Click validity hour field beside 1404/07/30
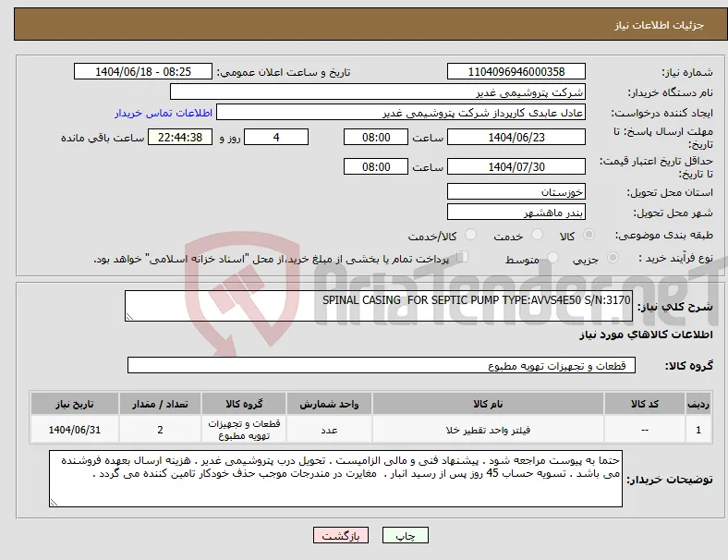This screenshot has height=560, width=728. [x=376, y=166]
